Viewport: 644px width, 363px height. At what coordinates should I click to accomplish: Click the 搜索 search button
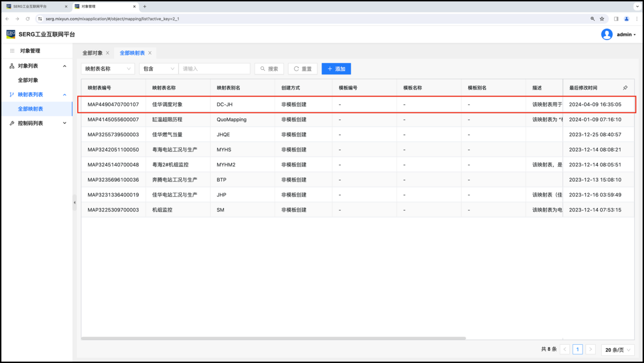[269, 69]
